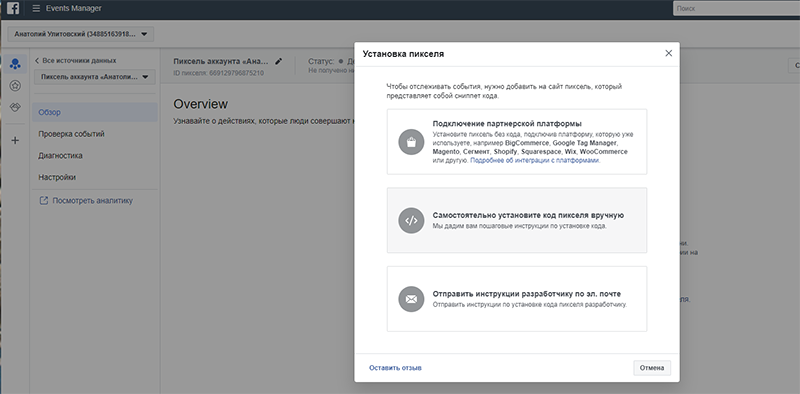Open the partner integrations handshake icon
Image resolution: width=800 pixels, height=394 pixels.
tap(15, 107)
